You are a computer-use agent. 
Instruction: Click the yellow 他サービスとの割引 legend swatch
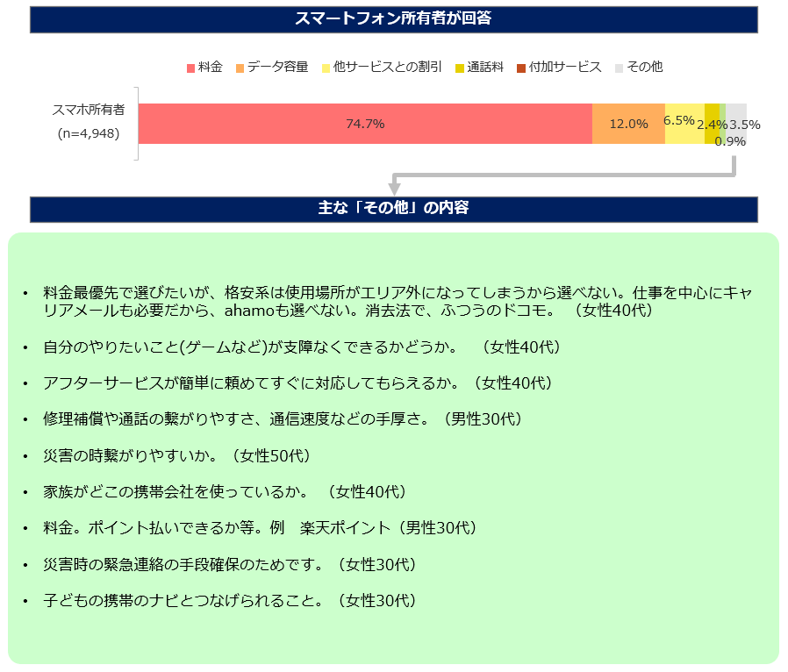326,68
